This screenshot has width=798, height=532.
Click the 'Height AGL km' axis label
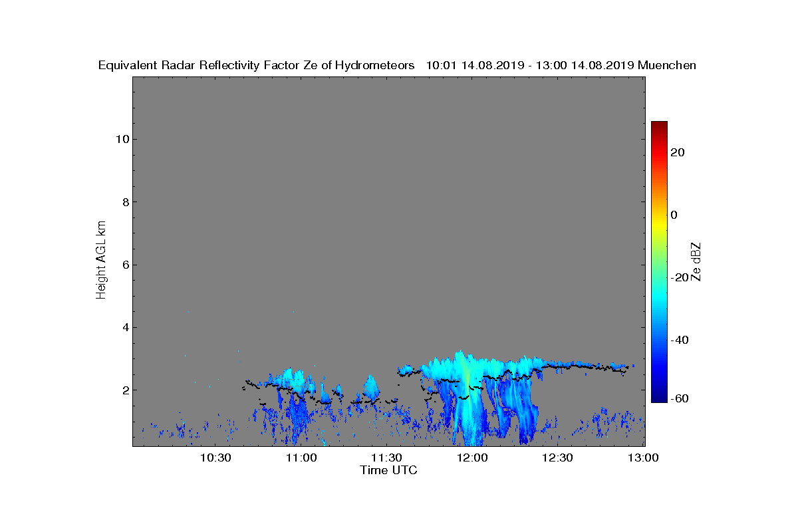coord(101,260)
